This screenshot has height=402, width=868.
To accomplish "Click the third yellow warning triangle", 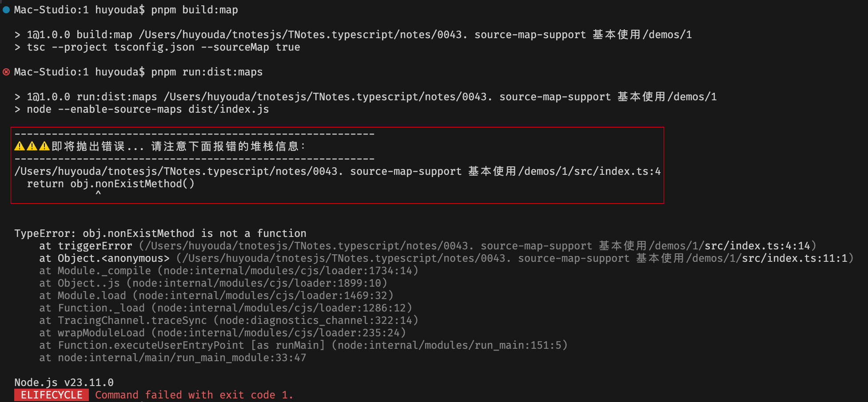I will coord(44,146).
